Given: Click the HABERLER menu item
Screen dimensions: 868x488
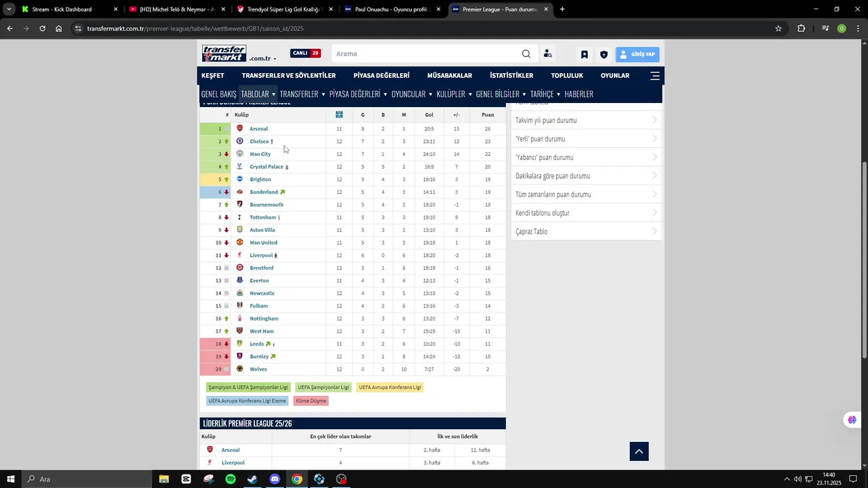Looking at the screenshot, I should [579, 94].
